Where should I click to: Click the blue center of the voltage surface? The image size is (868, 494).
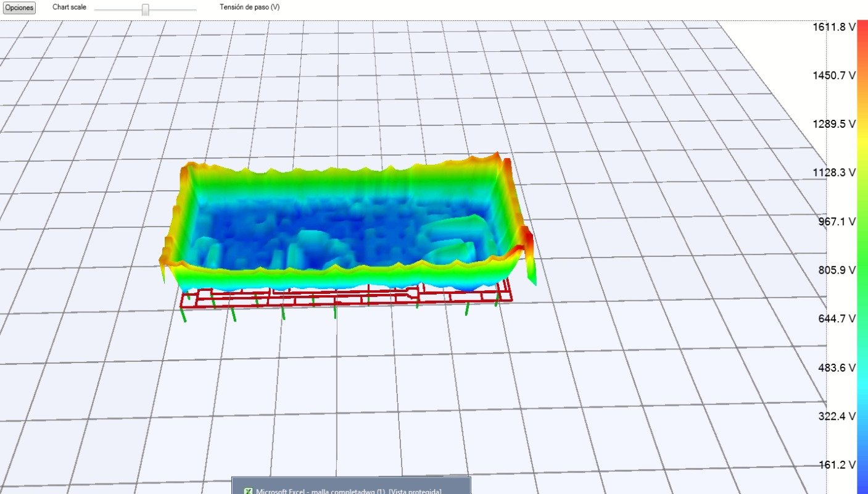tap(345, 225)
